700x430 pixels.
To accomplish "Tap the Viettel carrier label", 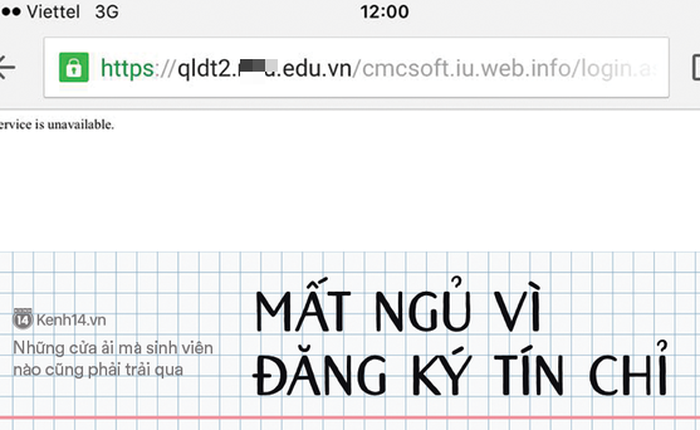I will (x=54, y=12).
